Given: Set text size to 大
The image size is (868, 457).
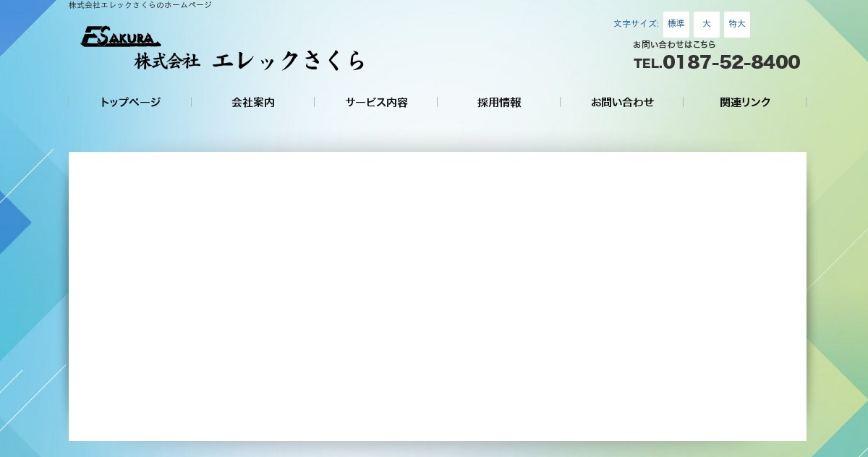Looking at the screenshot, I should (707, 24).
